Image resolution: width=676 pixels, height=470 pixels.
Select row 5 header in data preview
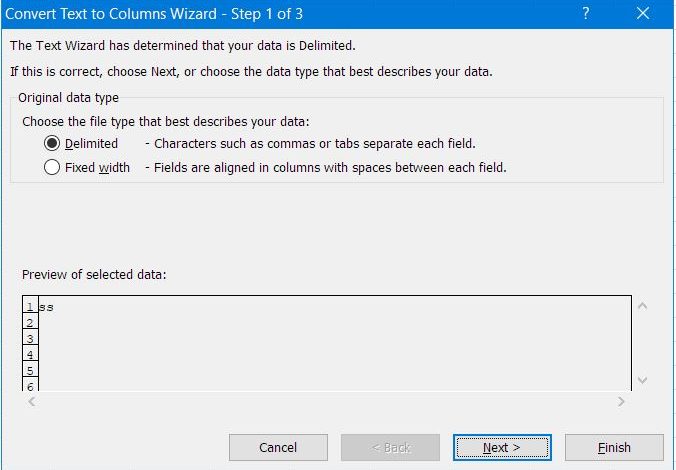point(30,371)
